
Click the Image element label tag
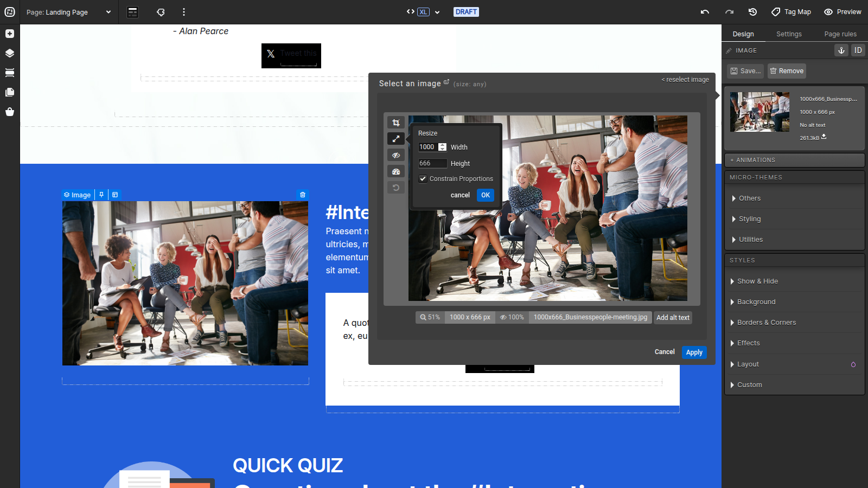coord(78,195)
